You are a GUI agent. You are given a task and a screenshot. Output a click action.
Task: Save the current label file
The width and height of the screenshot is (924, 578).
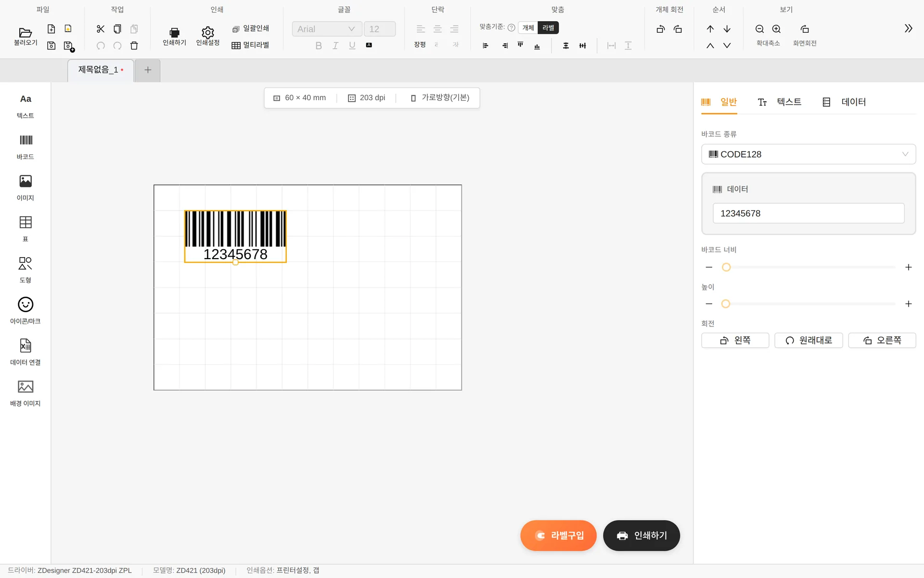tap(51, 46)
